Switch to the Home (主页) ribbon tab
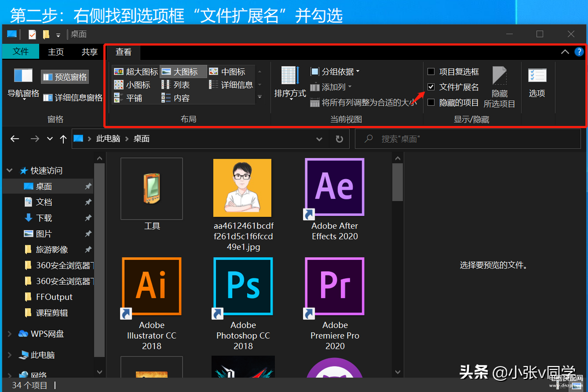 [56, 52]
